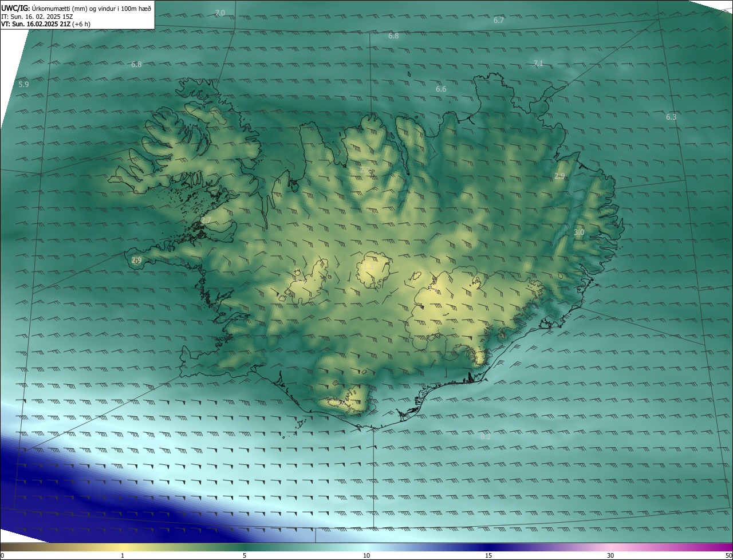The height and width of the screenshot is (560, 733).
Task: Click the 6.7 value label on the map
Action: click(499, 20)
